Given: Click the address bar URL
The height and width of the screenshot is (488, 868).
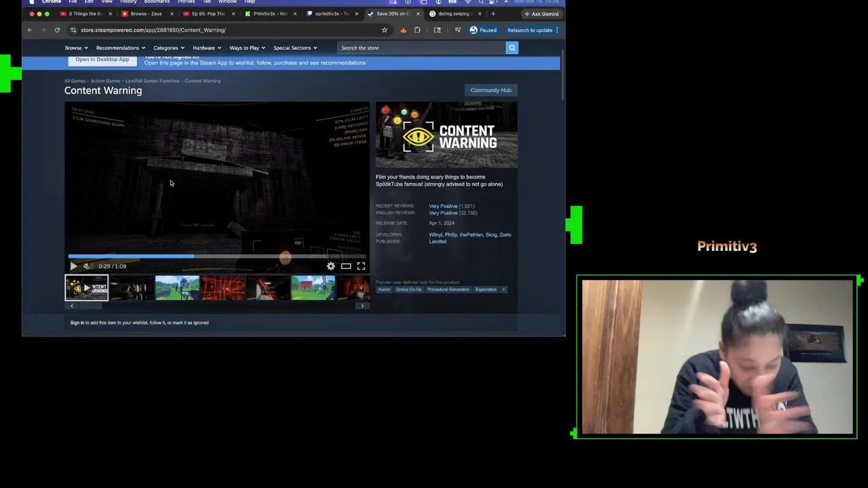Looking at the screenshot, I should [153, 30].
